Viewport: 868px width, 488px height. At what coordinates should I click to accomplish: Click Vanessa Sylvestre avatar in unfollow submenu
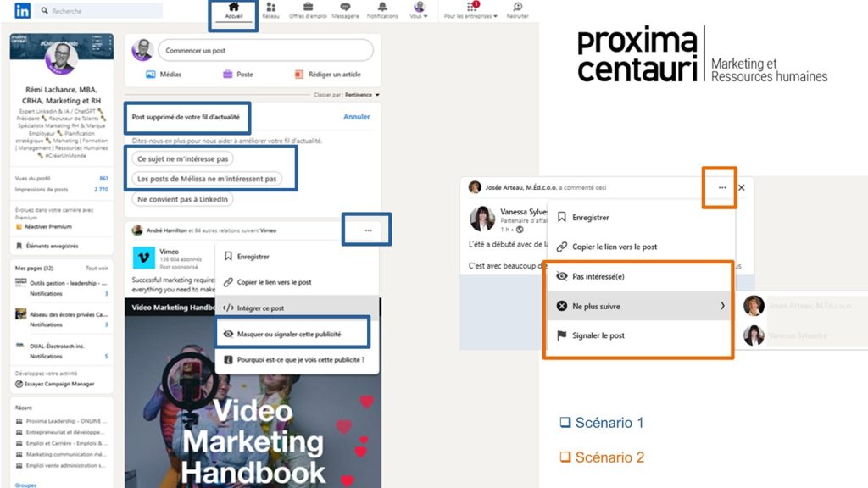pos(754,335)
